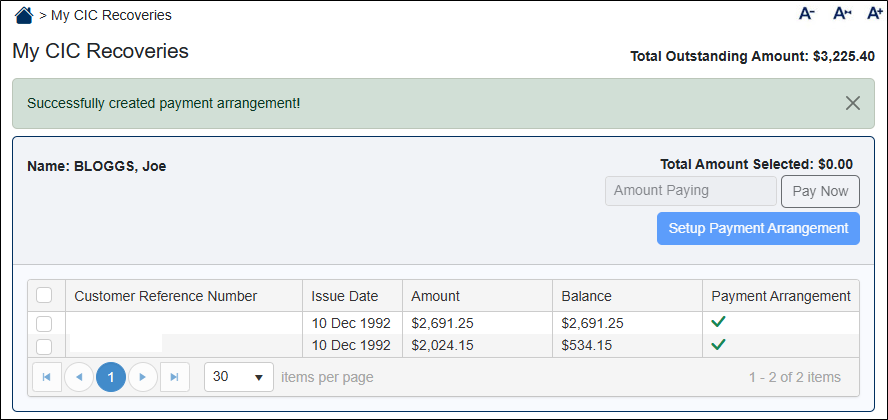888x420 pixels.
Task: Sort by Customer Reference Number column
Action: coord(166,296)
